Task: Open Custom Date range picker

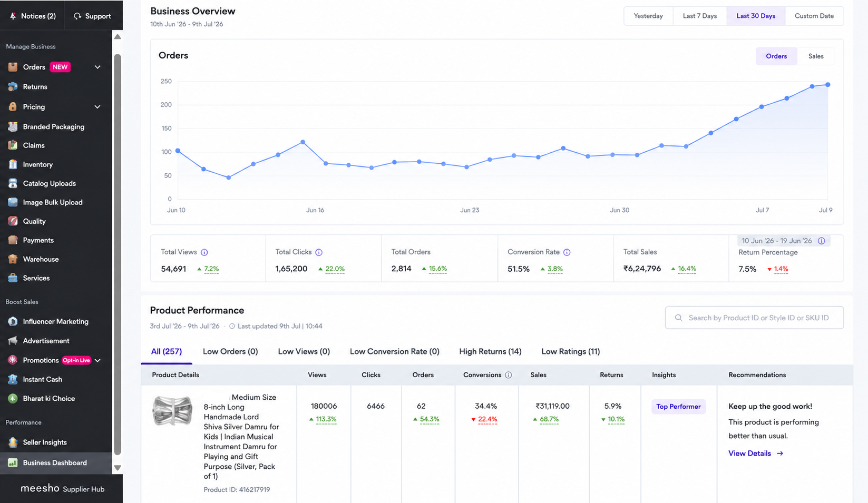Action: [814, 16]
